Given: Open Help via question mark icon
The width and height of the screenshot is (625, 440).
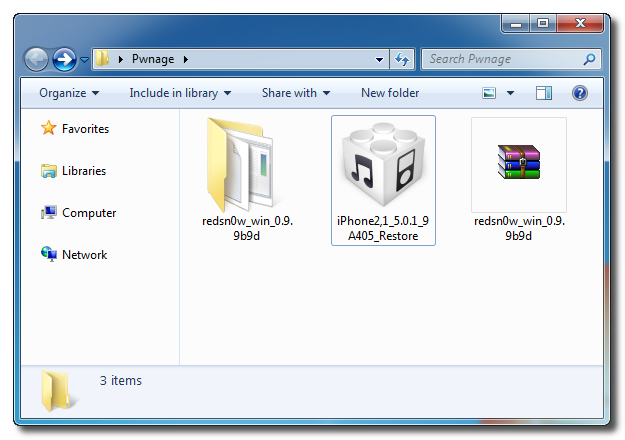Looking at the screenshot, I should click(580, 93).
